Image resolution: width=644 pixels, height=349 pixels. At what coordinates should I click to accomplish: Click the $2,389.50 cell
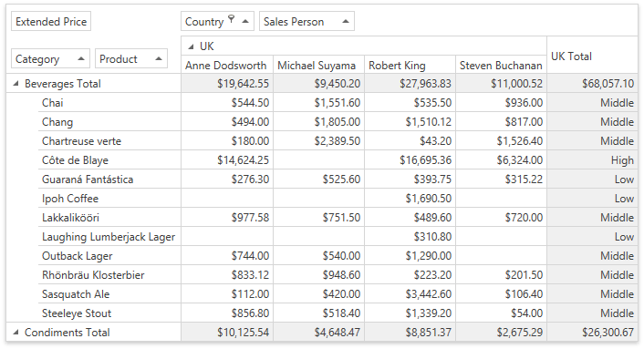tap(318, 141)
